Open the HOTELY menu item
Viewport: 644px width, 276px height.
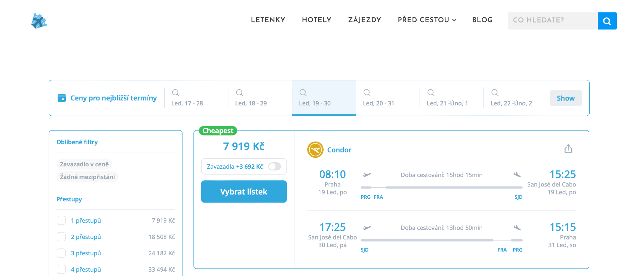coord(316,20)
